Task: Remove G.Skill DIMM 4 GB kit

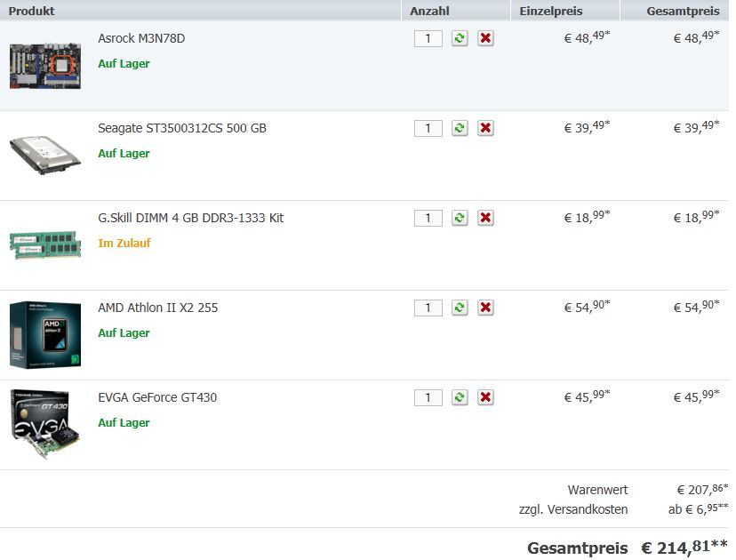Action: click(485, 218)
